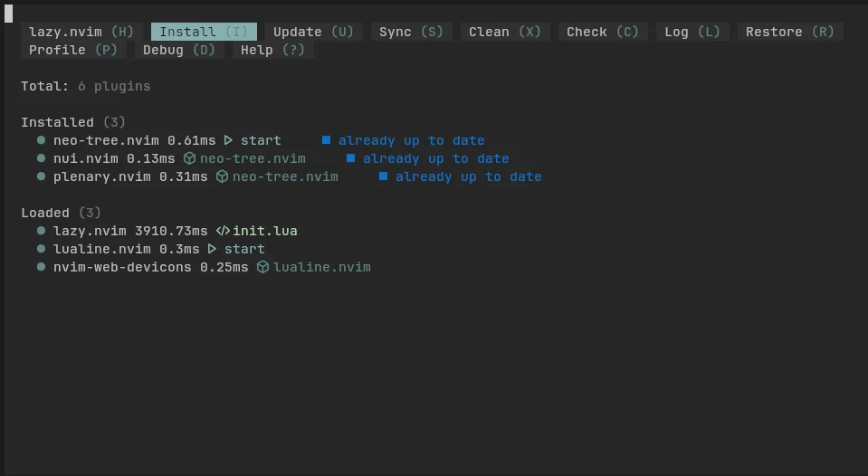868x476 pixels.
Task: Select the lazy.nvim plugin in Loaded list
Action: point(90,231)
